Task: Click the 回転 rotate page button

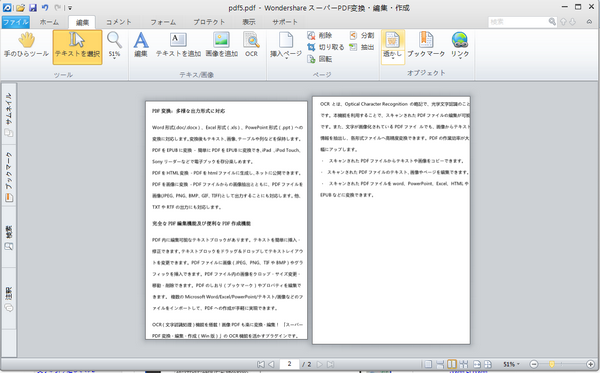Action: click(x=320, y=59)
